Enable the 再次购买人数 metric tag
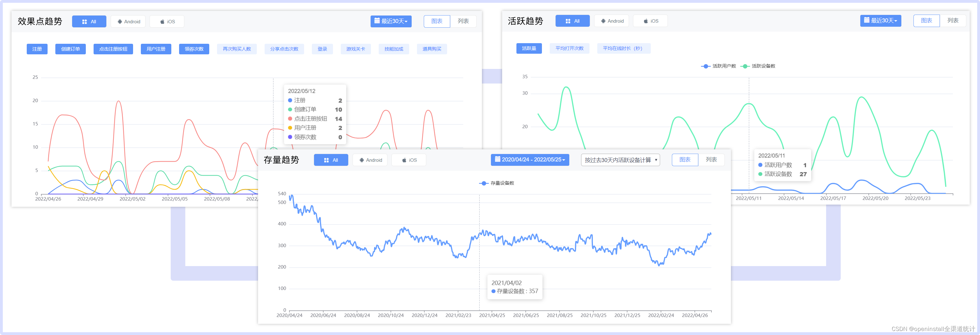Viewport: 980px width, 335px height. click(x=237, y=49)
